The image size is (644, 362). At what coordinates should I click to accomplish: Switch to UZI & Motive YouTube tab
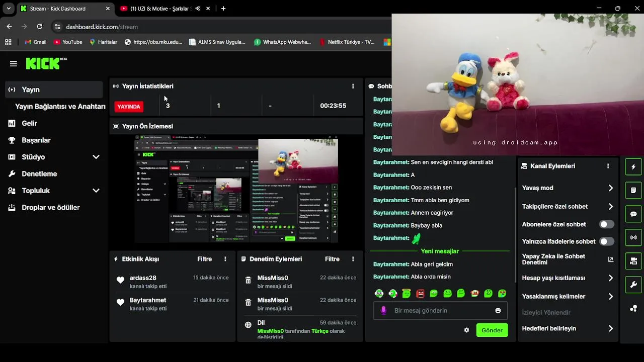point(159,9)
